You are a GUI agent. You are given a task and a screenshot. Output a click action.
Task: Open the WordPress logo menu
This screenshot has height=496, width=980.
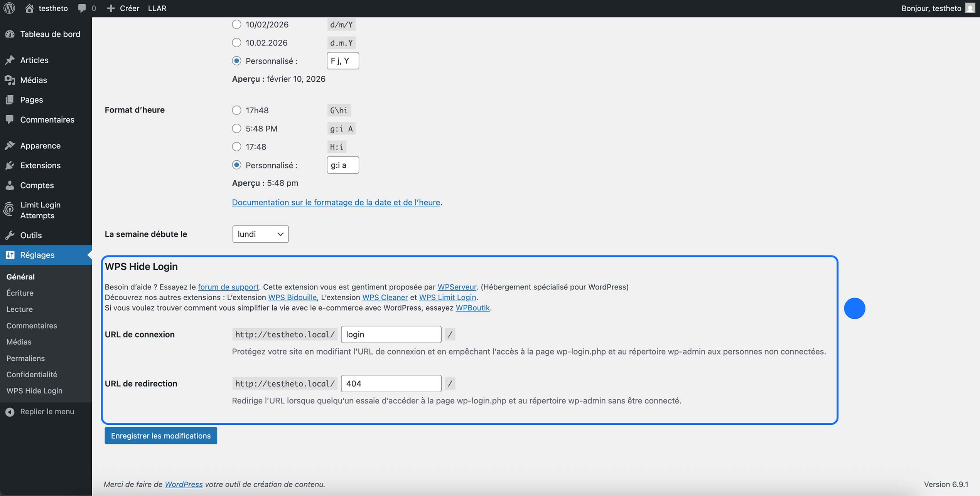tap(9, 8)
